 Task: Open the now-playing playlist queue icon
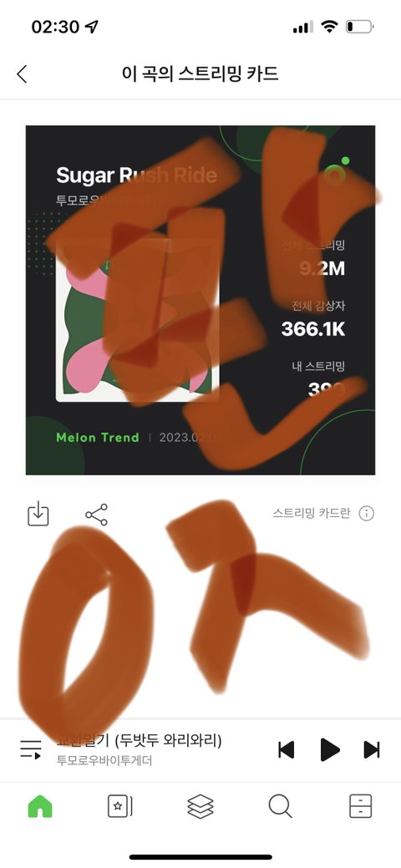31,749
